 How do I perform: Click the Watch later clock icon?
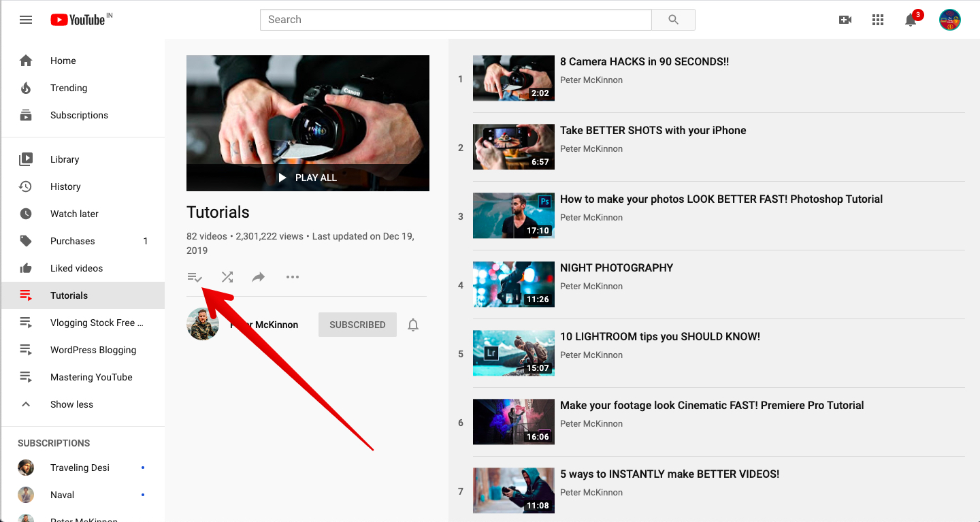pyautogui.click(x=26, y=214)
